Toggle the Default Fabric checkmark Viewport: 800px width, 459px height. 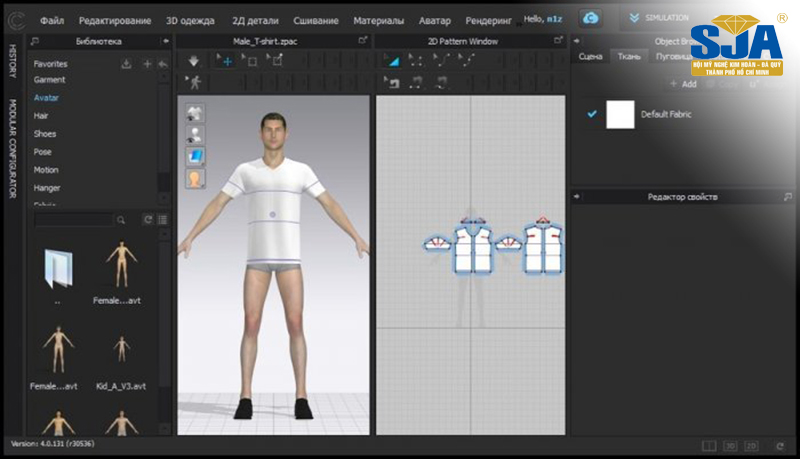(592, 114)
